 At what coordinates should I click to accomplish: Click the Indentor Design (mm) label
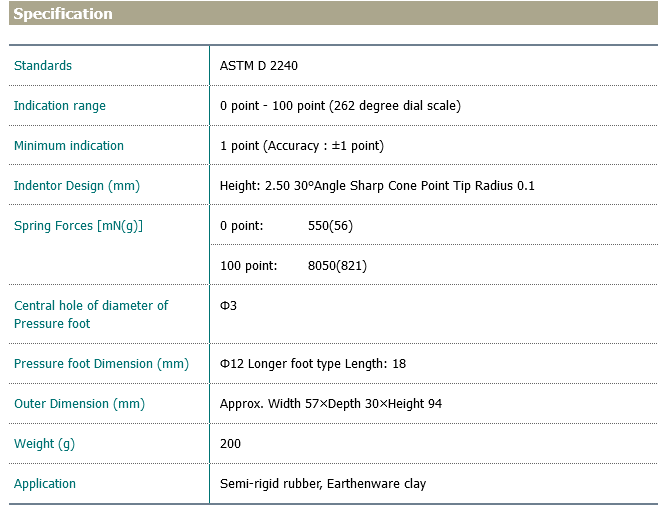[x=77, y=186]
